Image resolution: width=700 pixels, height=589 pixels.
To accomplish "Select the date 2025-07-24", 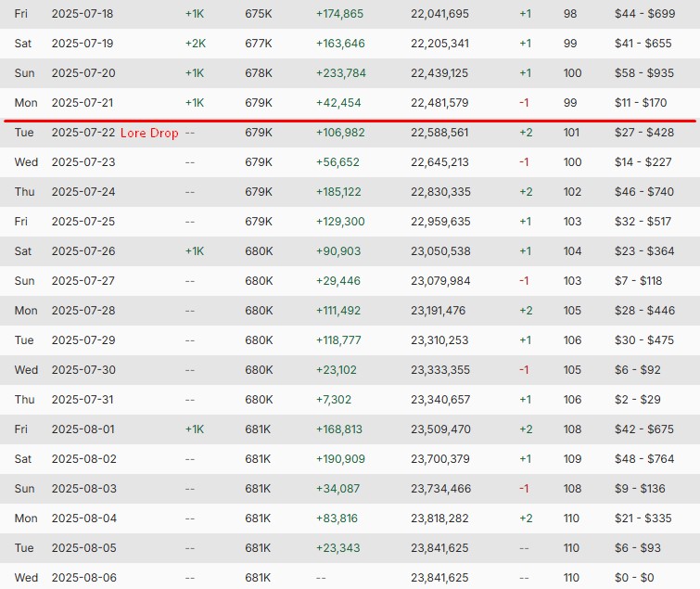I will pyautogui.click(x=83, y=192).
